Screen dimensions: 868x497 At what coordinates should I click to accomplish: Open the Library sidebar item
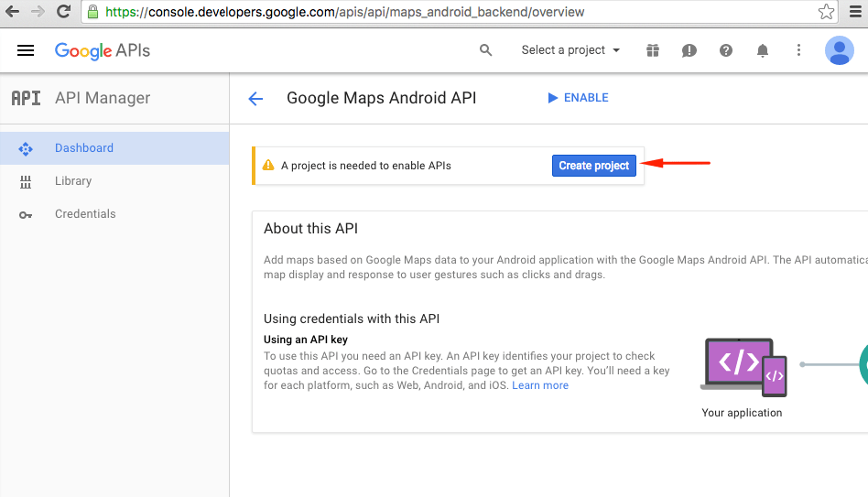pos(114,181)
